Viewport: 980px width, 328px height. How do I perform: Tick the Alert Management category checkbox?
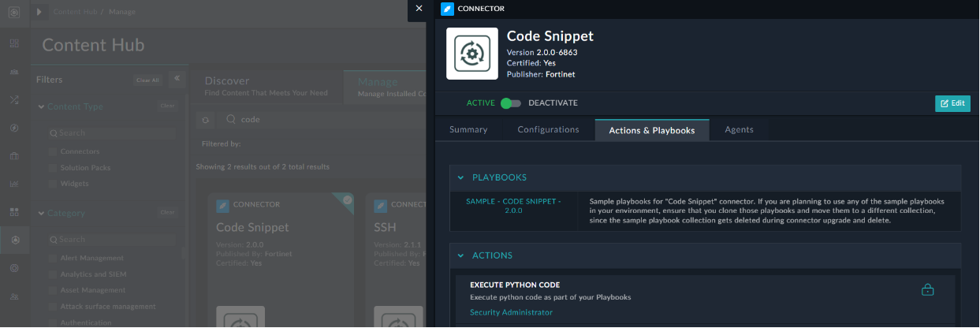pos(52,258)
